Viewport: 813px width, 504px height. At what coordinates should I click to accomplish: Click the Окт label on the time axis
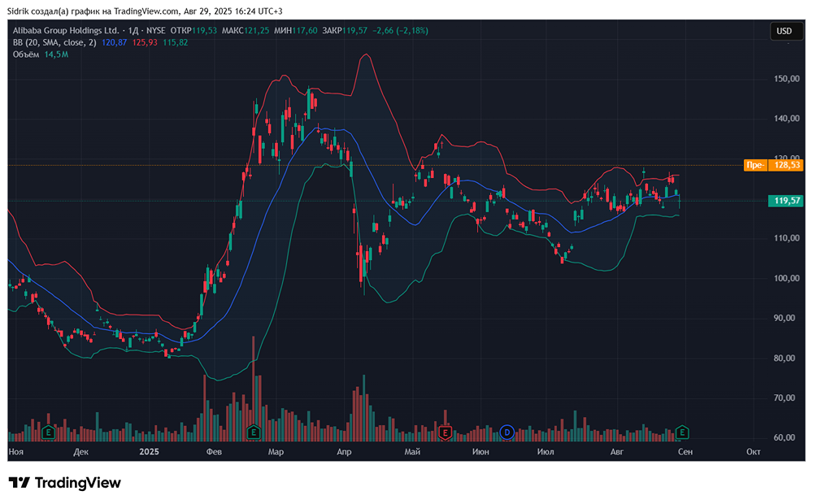click(754, 450)
